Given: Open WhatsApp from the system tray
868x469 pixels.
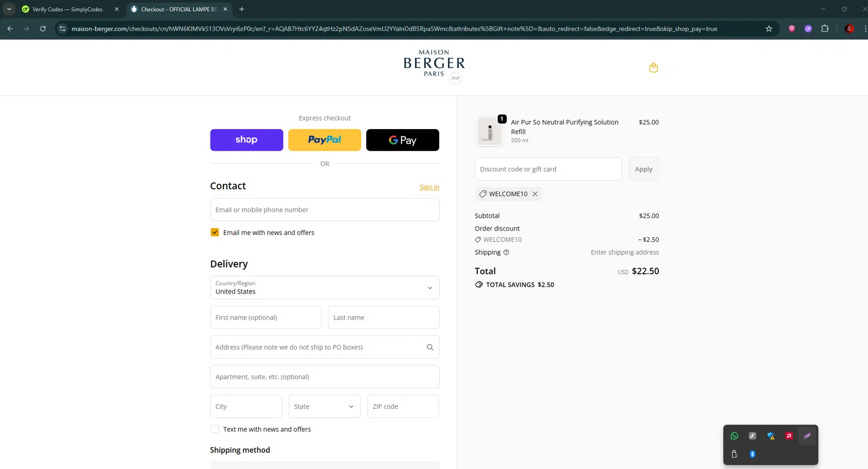Looking at the screenshot, I should pyautogui.click(x=734, y=436).
